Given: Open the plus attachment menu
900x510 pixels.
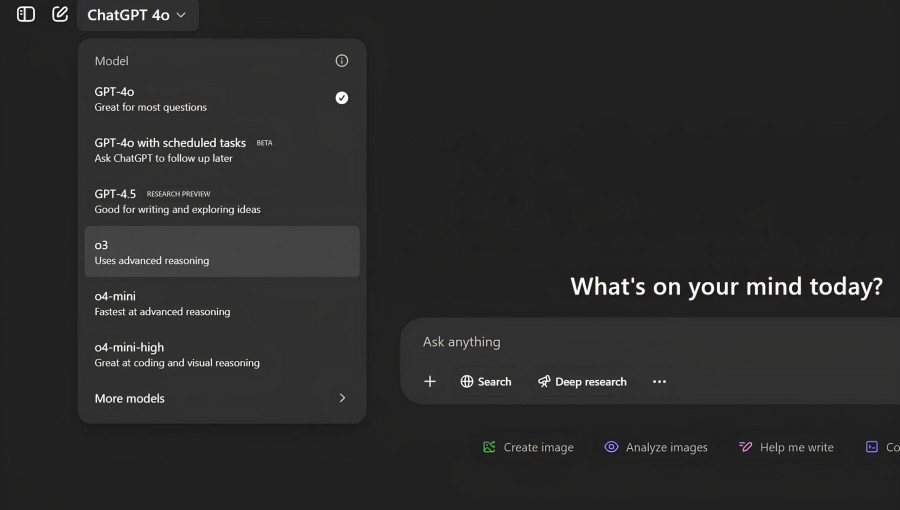Looking at the screenshot, I should (x=430, y=381).
